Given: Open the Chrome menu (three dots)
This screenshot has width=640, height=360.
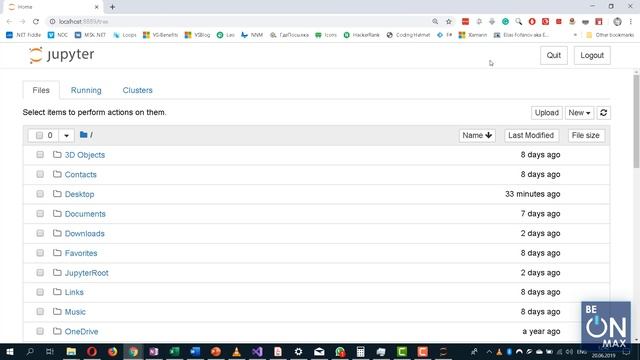Looking at the screenshot, I should [x=631, y=21].
